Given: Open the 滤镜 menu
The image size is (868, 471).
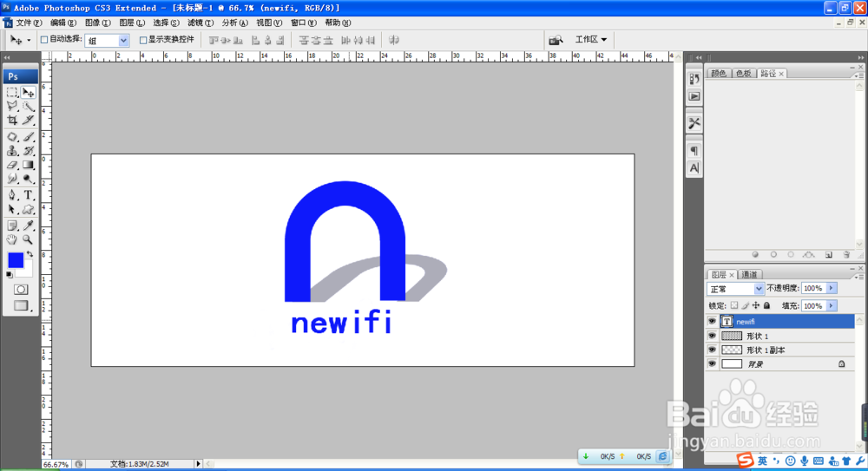Looking at the screenshot, I should click(x=200, y=23).
